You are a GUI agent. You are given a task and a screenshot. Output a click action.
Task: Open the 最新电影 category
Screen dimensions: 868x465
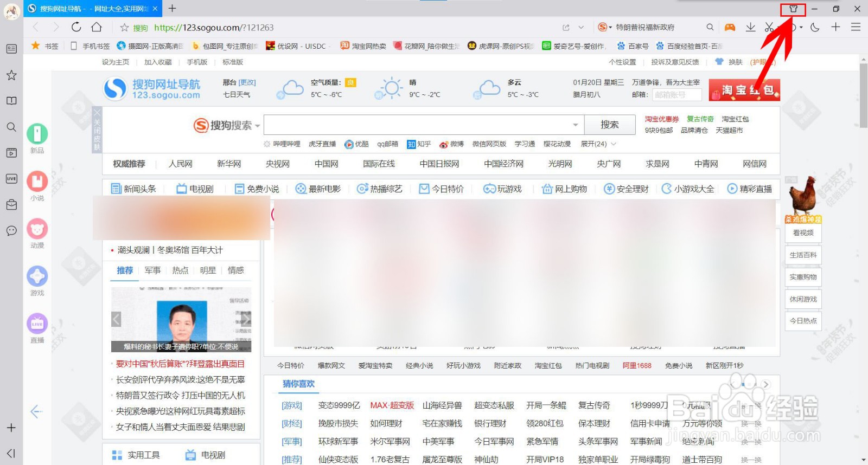[x=318, y=189]
